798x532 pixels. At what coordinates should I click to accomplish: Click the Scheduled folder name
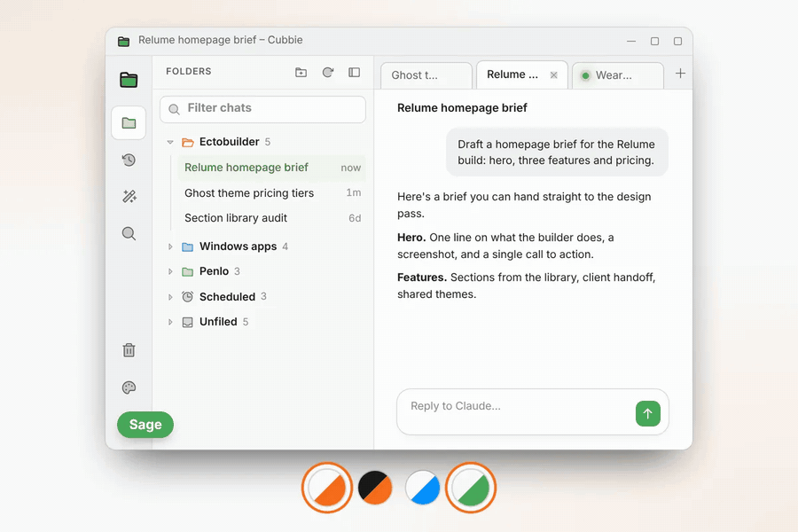227,297
